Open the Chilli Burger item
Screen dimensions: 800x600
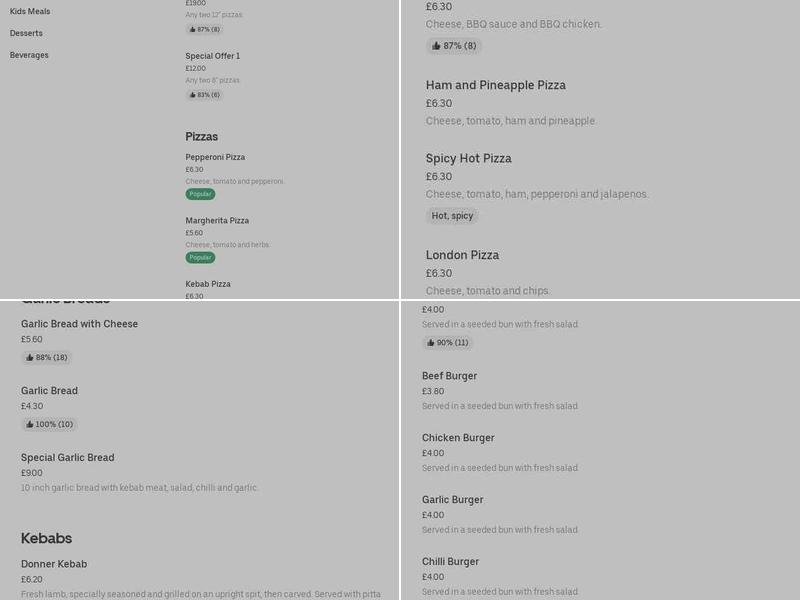(450, 562)
